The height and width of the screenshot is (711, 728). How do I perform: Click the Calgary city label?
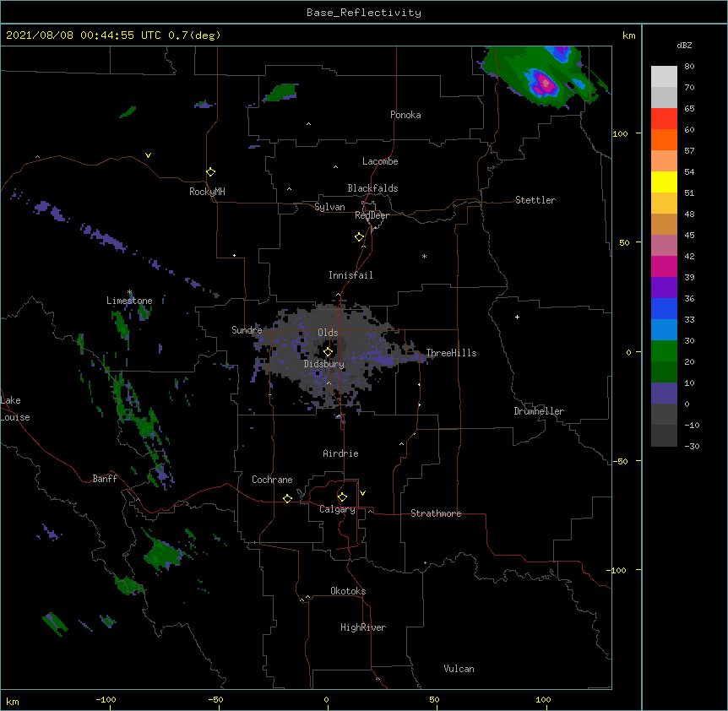[337, 509]
